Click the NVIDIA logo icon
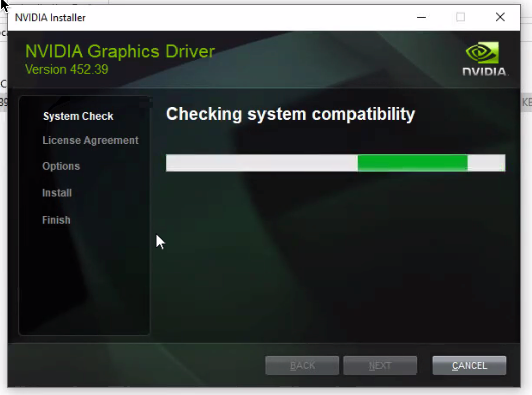The width and height of the screenshot is (532, 395). (485, 59)
